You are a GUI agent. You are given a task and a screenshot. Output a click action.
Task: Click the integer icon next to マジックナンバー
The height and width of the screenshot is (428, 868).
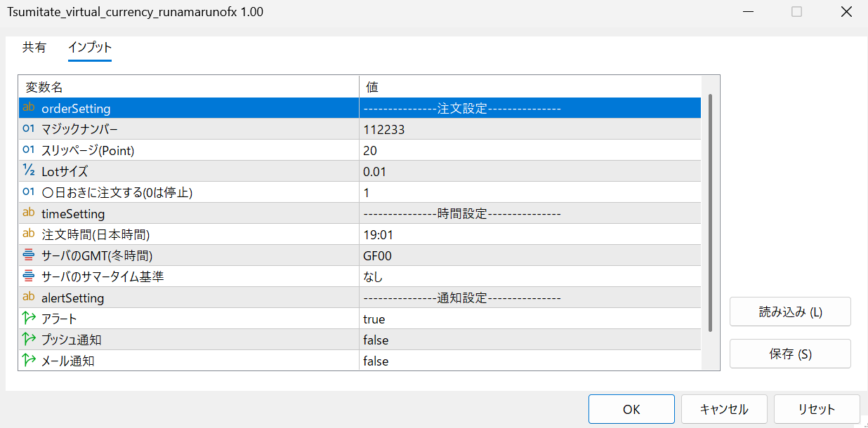tap(29, 129)
